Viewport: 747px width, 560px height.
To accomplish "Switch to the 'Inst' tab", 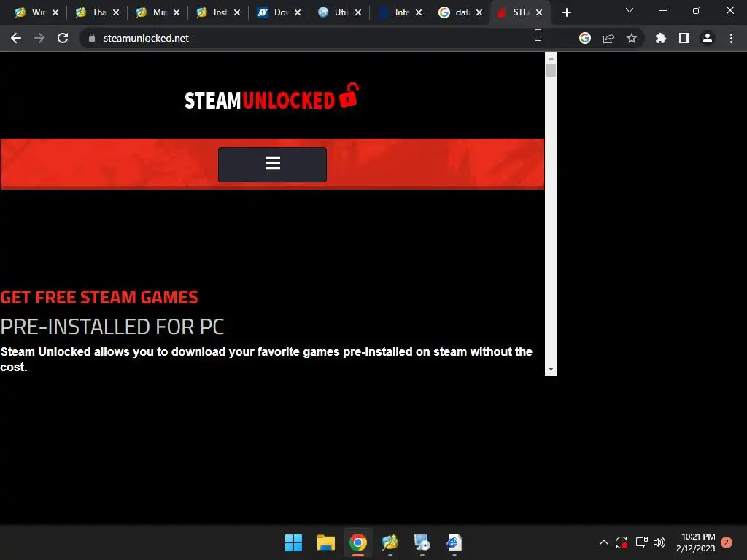I will pyautogui.click(x=217, y=12).
